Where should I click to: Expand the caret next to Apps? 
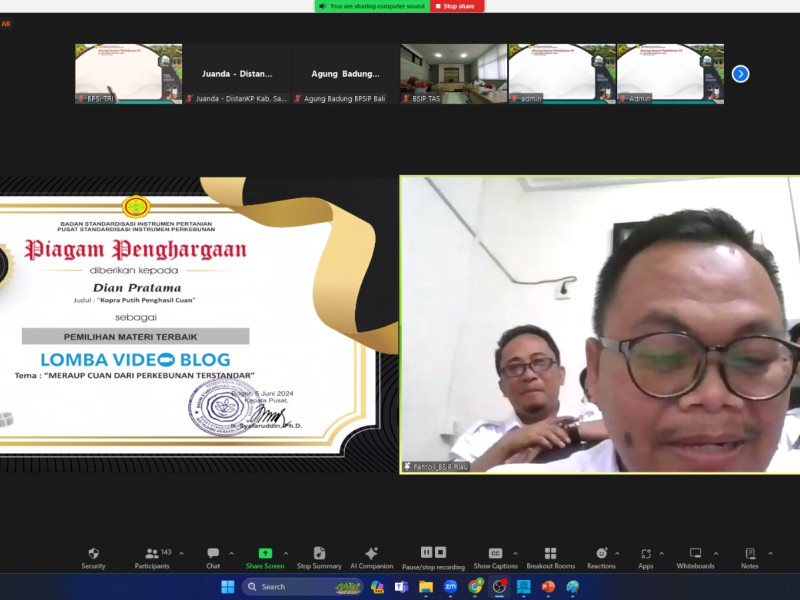pyautogui.click(x=661, y=553)
